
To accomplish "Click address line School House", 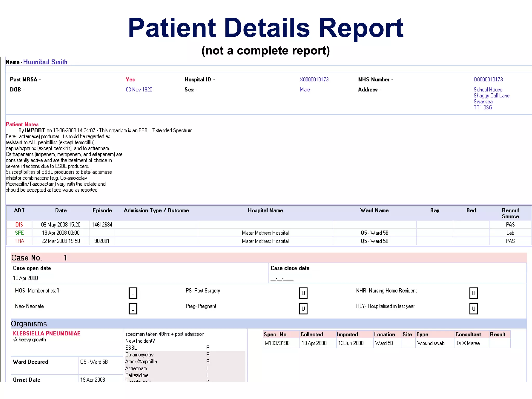I will coord(488,90).
